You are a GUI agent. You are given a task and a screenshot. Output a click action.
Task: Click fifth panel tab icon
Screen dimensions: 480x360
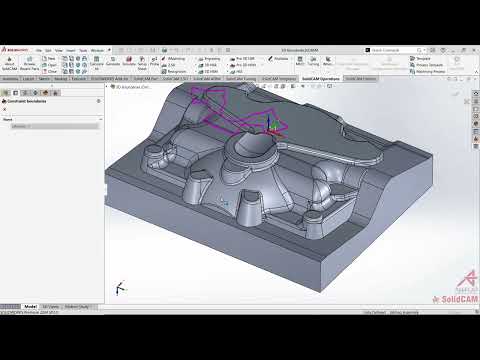pyautogui.click(x=45, y=93)
